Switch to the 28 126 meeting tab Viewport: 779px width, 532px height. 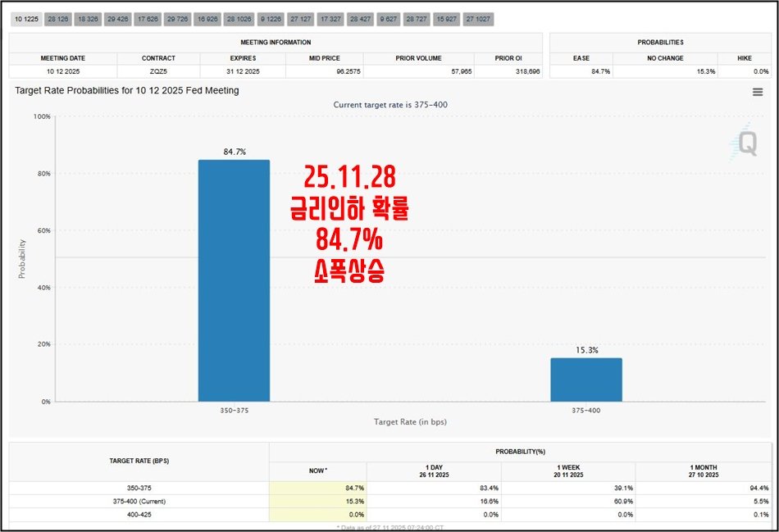click(x=57, y=18)
